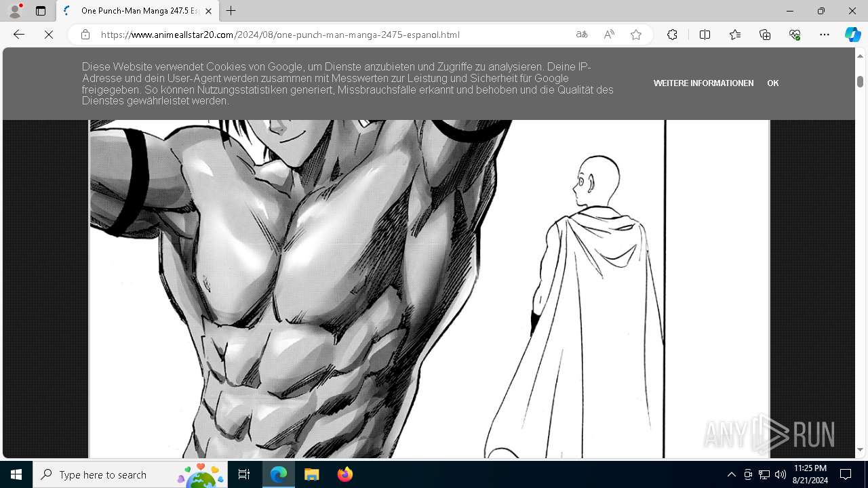Image resolution: width=868 pixels, height=488 pixels.
Task: Launch Firefox from taskbar
Action: tap(344, 474)
